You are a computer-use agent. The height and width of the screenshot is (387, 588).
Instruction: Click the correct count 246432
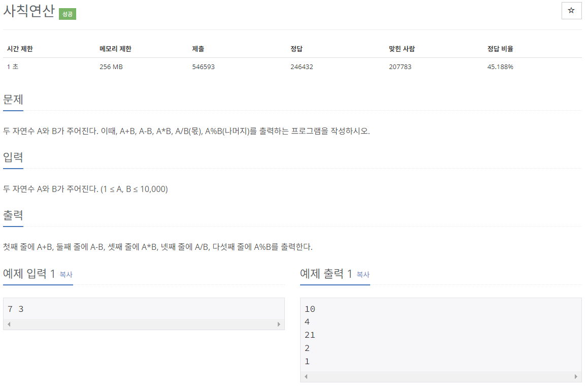(302, 67)
